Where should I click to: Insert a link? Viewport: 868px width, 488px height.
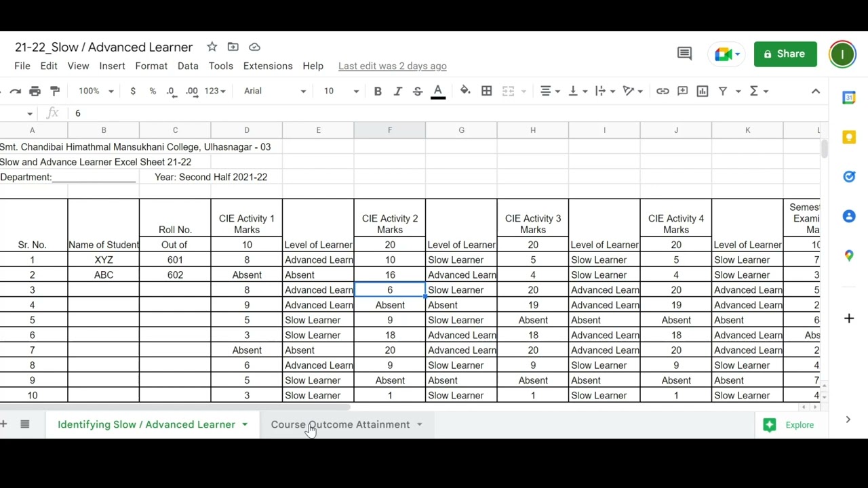coord(663,91)
